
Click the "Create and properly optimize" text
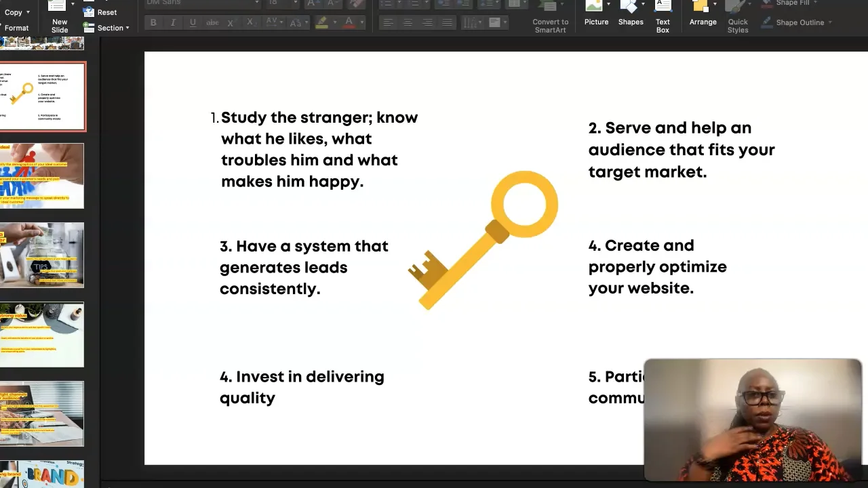[x=657, y=266]
